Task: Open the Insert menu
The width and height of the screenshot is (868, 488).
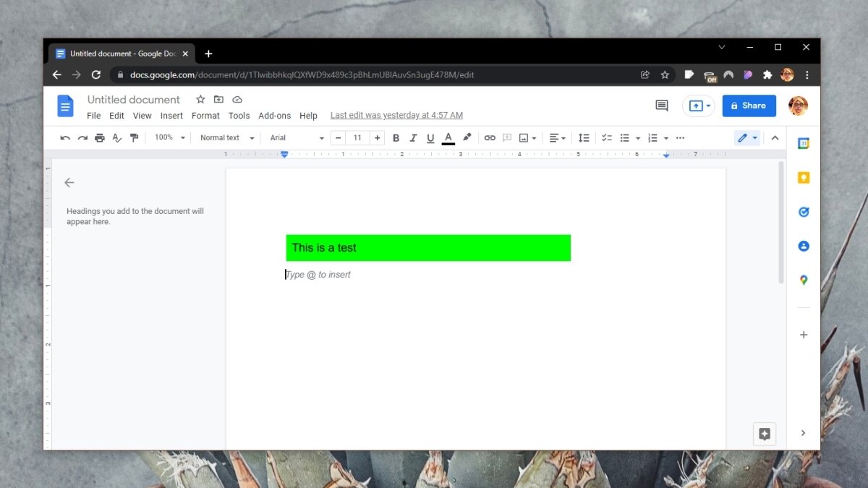Action: [x=171, y=116]
